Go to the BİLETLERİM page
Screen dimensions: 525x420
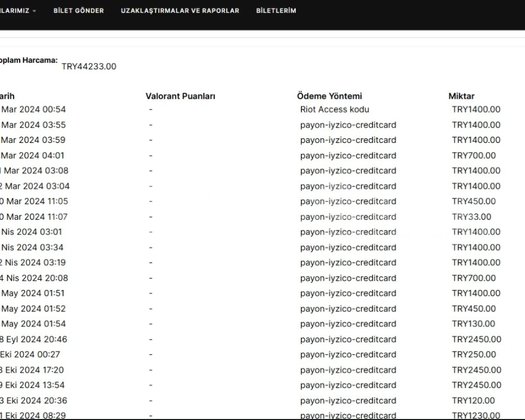point(276,11)
